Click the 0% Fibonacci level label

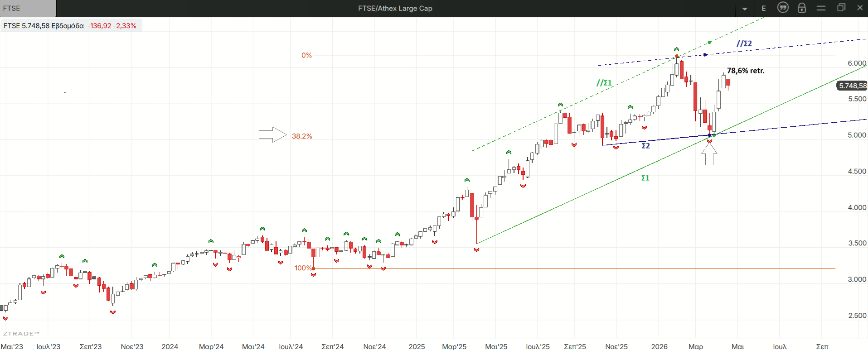coord(306,55)
